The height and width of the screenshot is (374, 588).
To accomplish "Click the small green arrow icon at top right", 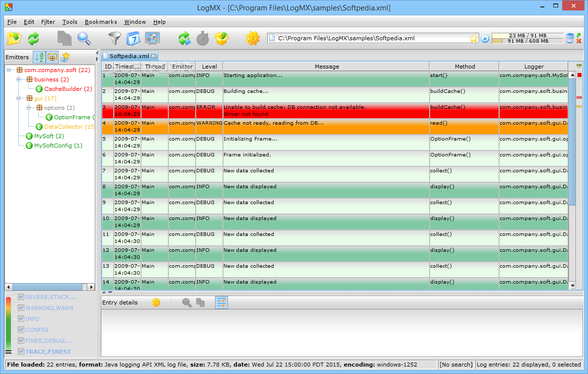I will point(579,35).
